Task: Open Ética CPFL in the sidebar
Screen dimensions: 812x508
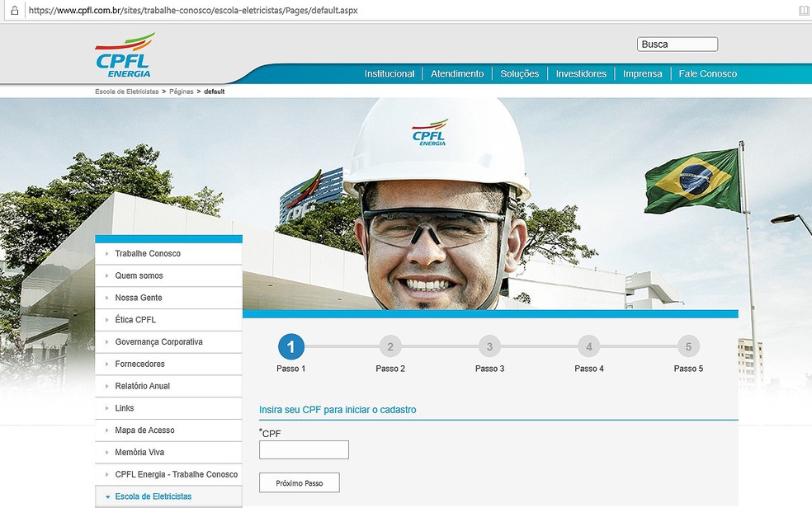Action: (x=169, y=320)
